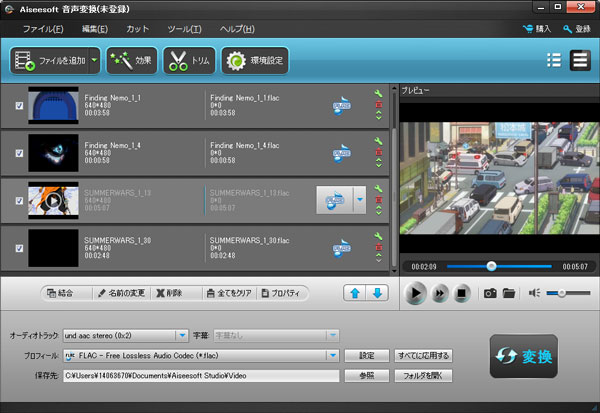600x413 pixels.
Task: Stop the preview playback
Action: tap(461, 294)
